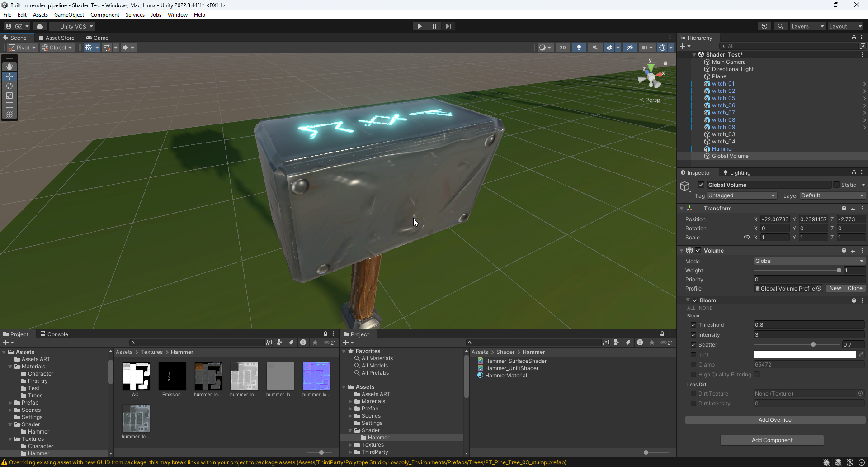This screenshot has width=868, height=467.
Task: Click the Add Component button
Action: pyautogui.click(x=772, y=440)
